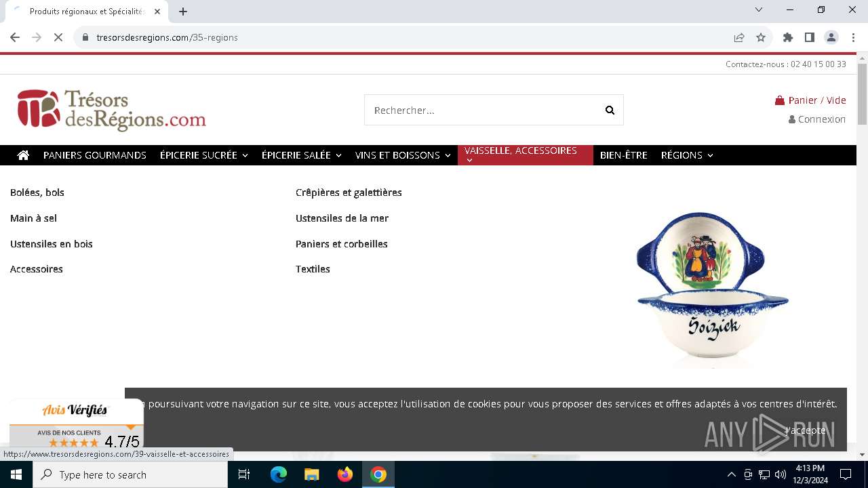Open the volume control in tray
This screenshot has width=868, height=488.
(x=781, y=474)
